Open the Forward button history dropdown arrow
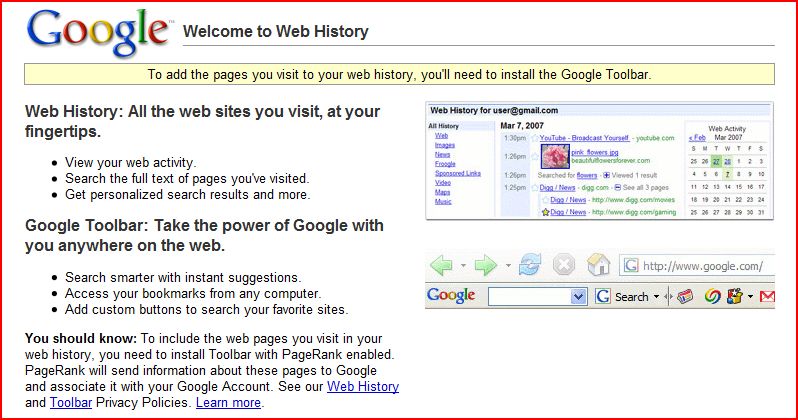The height and width of the screenshot is (420, 798). 508,265
